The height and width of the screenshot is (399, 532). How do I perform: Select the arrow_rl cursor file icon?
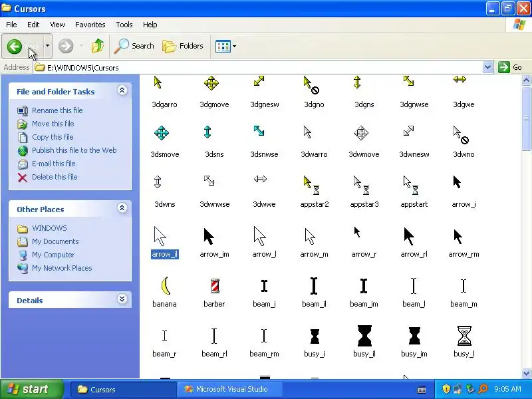tap(409, 237)
